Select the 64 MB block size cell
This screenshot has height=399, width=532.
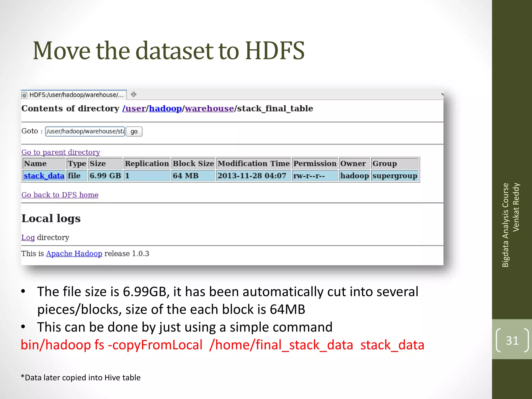point(193,176)
